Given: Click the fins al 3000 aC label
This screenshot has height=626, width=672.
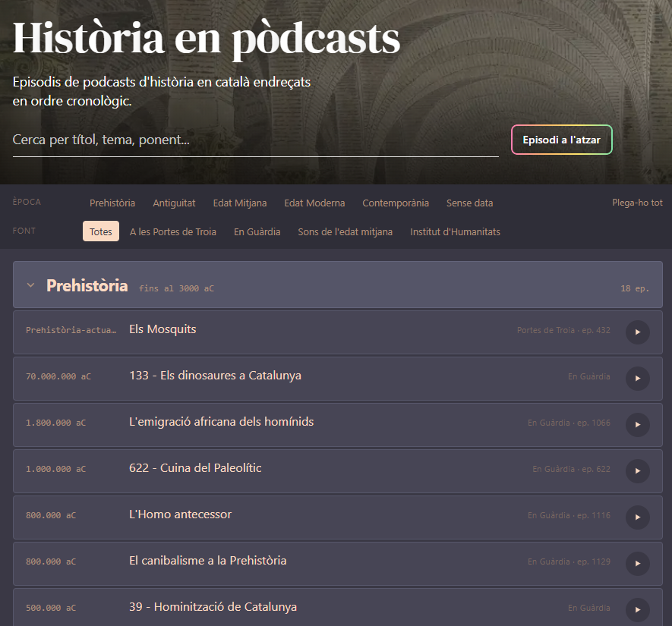Looking at the screenshot, I should click(x=176, y=288).
